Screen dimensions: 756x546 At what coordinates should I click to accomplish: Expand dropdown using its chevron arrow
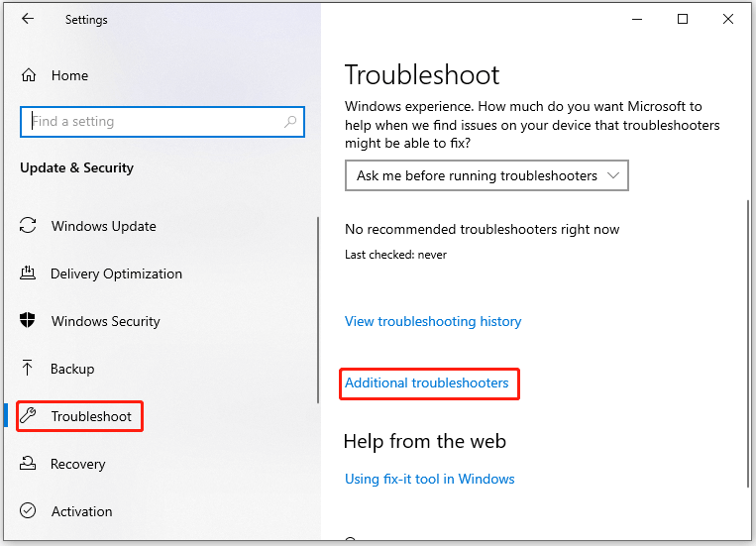click(612, 175)
